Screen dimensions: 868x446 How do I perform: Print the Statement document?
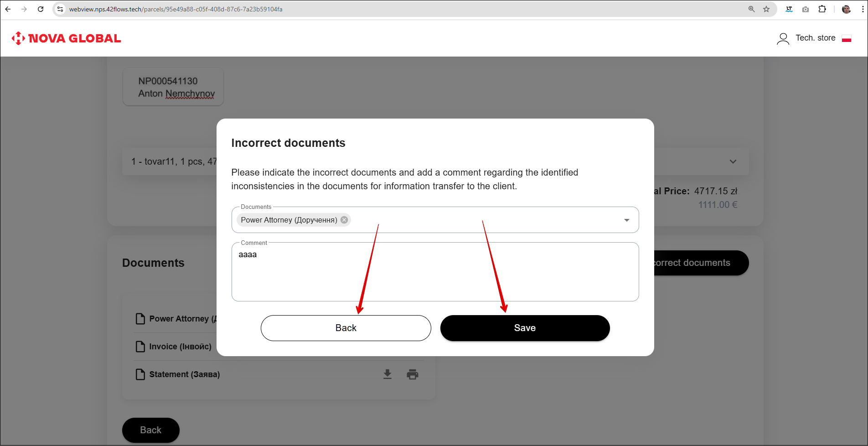coord(413,374)
